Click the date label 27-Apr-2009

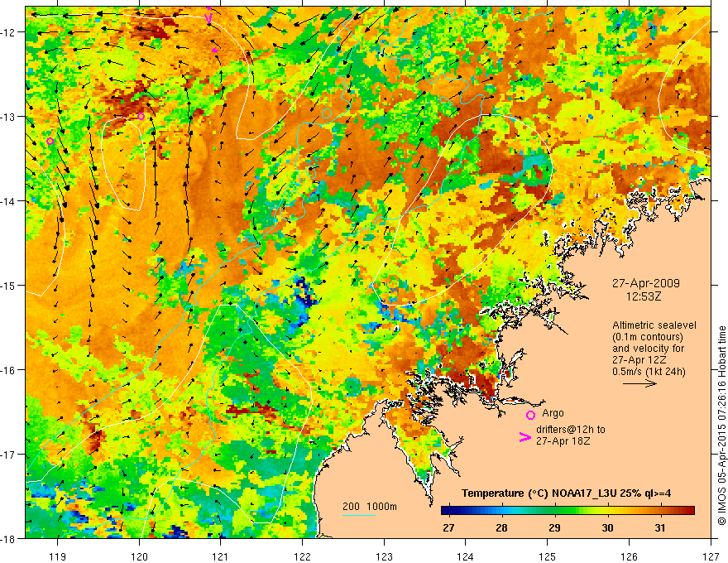[x=646, y=283]
